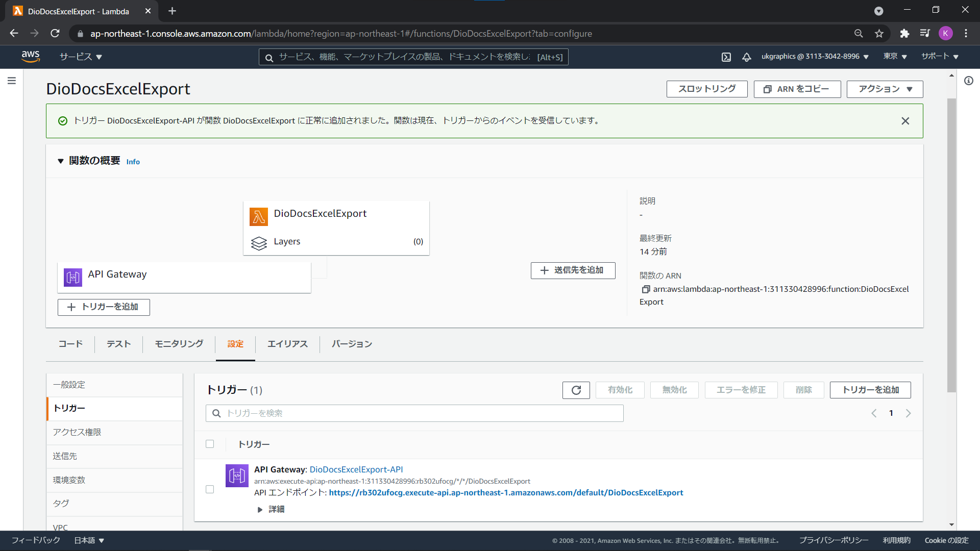Switch to the バージョン tab
This screenshot has width=980, height=551.
pos(352,344)
